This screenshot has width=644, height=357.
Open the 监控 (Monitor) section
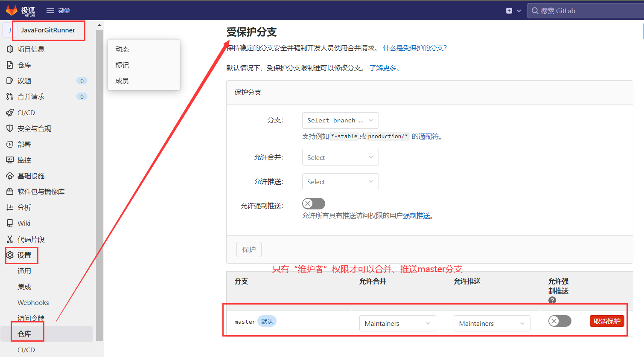pos(24,160)
